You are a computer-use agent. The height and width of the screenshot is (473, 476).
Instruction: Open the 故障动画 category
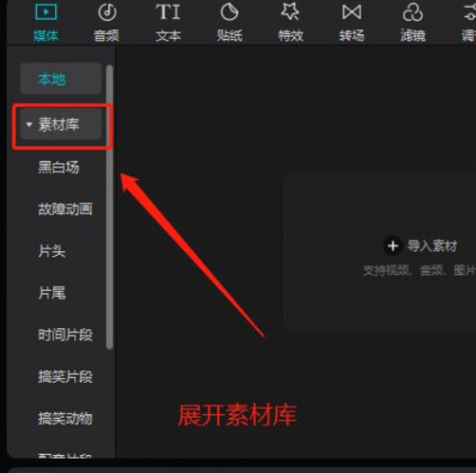pyautogui.click(x=66, y=209)
